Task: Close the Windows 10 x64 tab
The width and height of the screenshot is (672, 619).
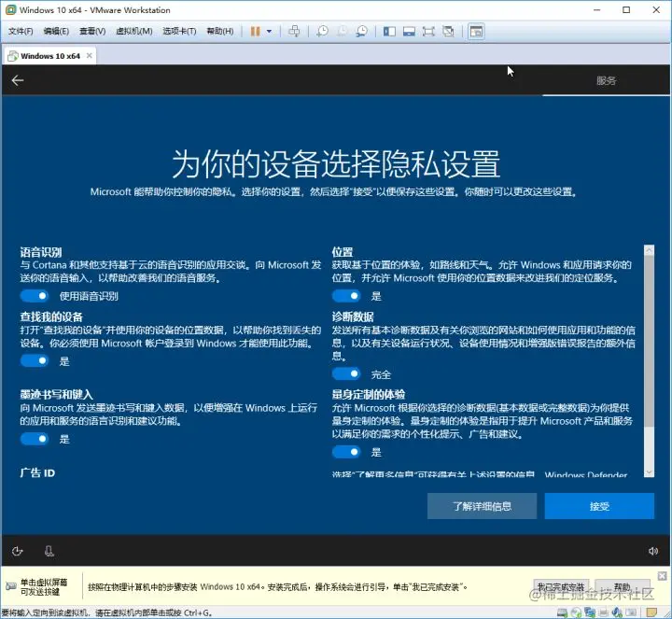Action: tap(90, 56)
